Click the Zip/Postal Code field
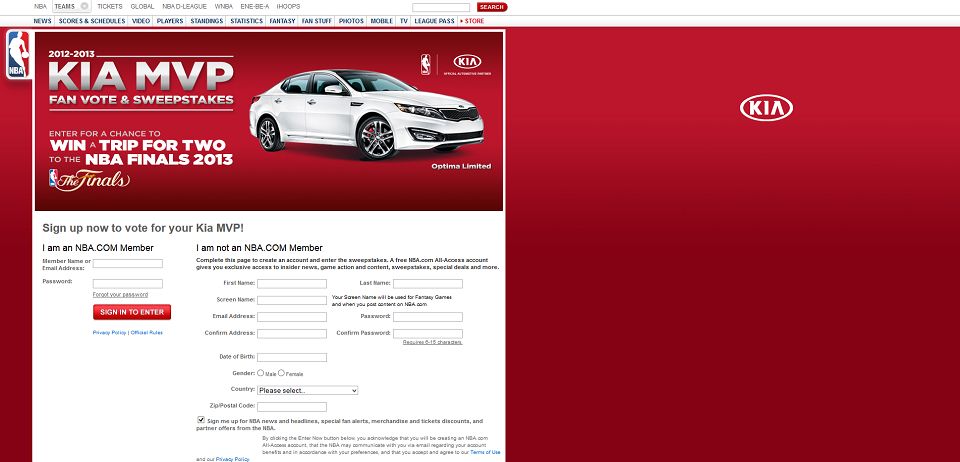 coord(291,407)
